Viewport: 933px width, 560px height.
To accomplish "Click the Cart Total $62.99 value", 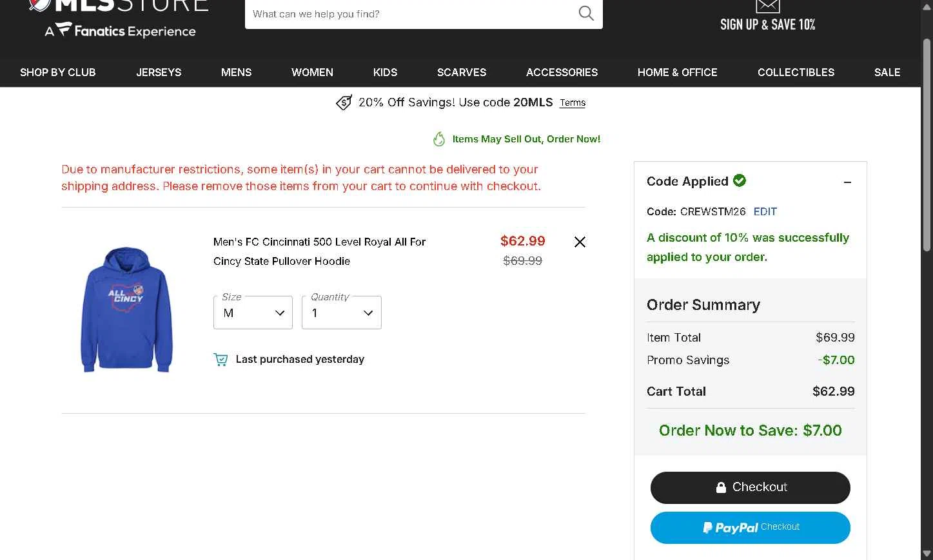I will (x=833, y=391).
